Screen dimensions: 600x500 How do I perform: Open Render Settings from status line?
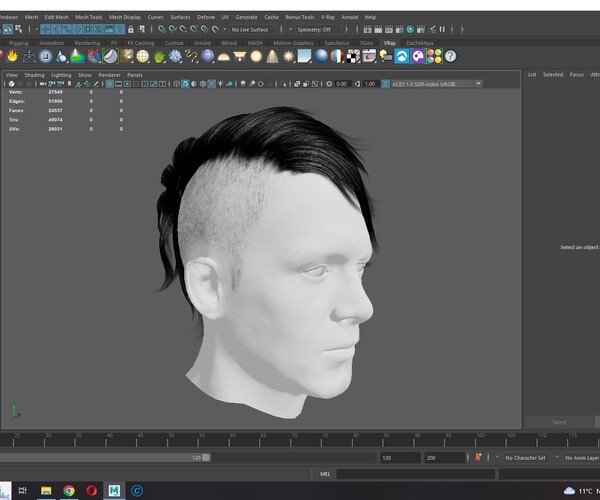click(399, 29)
